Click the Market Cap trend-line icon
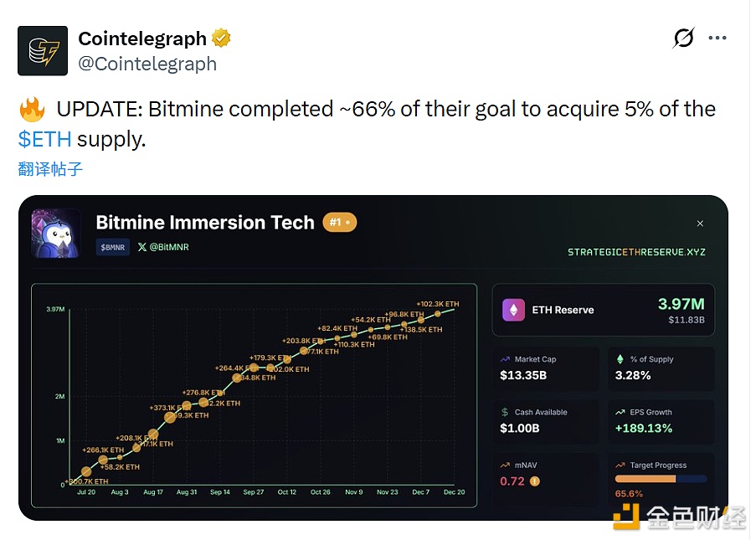756x540 pixels. (x=504, y=359)
